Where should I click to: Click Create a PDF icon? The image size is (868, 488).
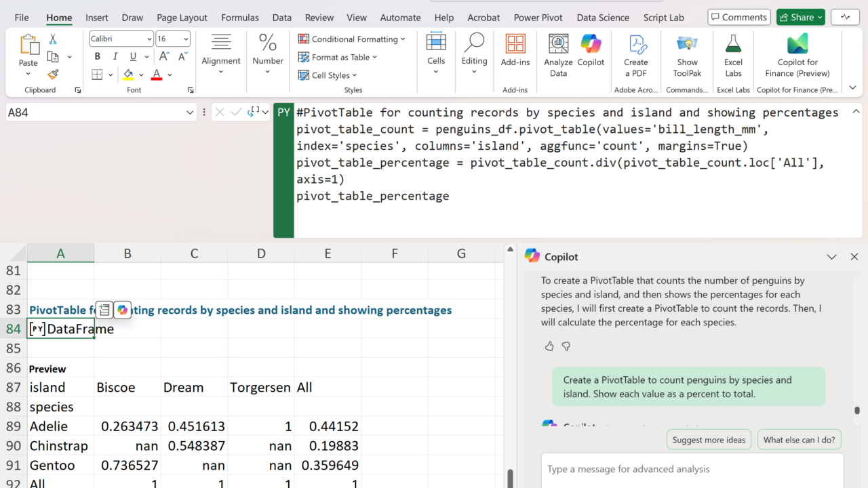pos(636,54)
